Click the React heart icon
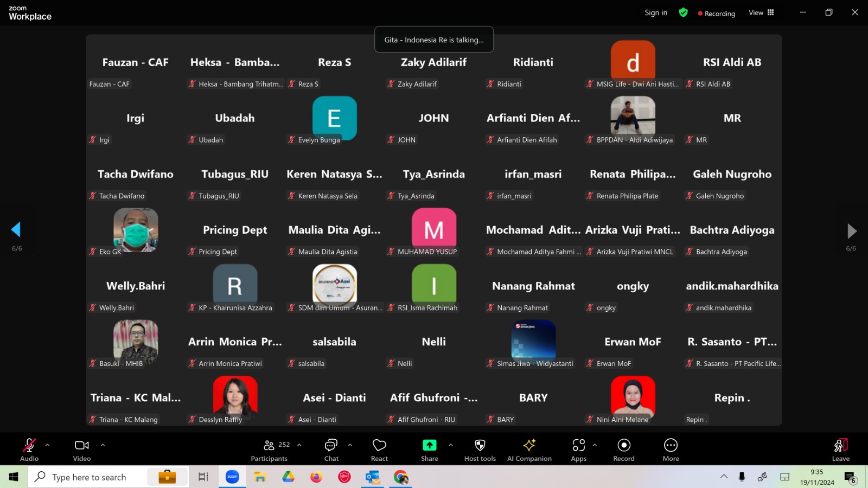The width and height of the screenshot is (868, 488). tap(379, 450)
